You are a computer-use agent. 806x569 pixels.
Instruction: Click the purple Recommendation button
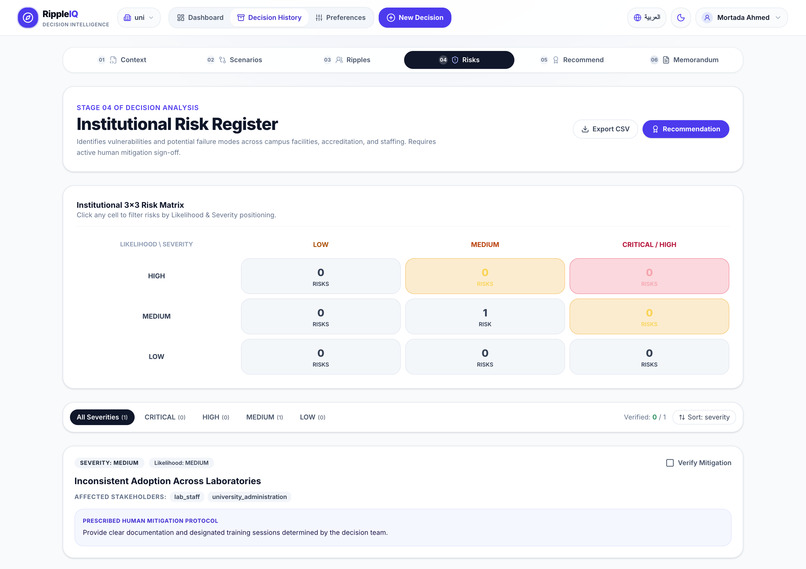pos(686,129)
